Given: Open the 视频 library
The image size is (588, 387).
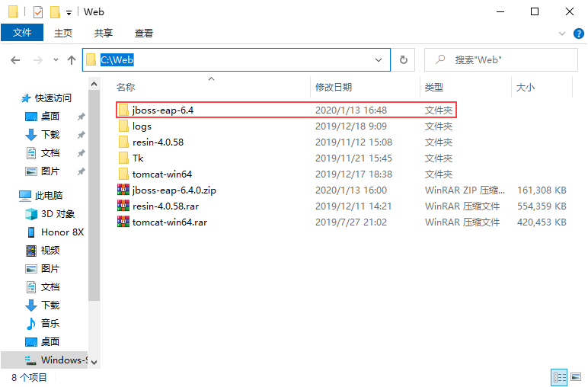Looking at the screenshot, I should [x=42, y=250].
